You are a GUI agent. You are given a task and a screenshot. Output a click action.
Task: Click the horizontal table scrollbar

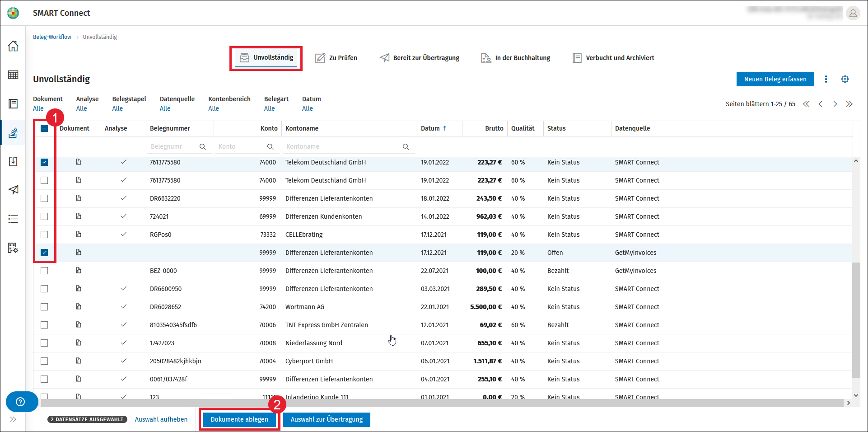(443, 403)
